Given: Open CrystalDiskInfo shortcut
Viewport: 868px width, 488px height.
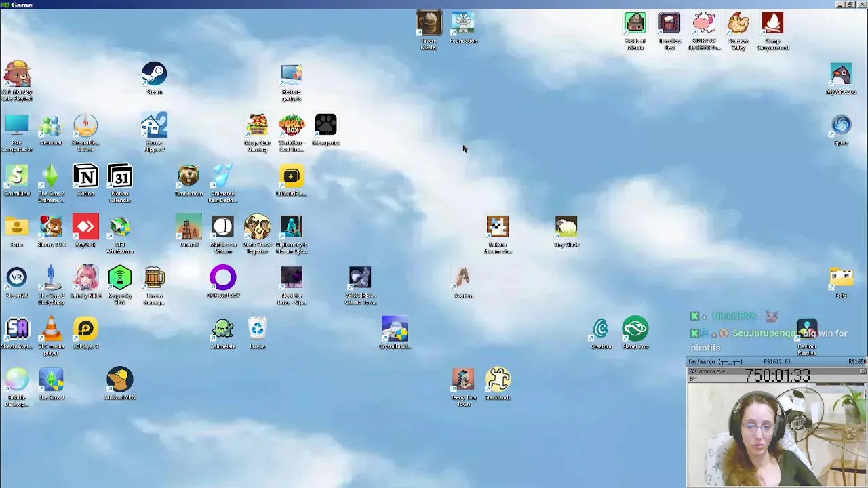Looking at the screenshot, I should [x=395, y=329].
